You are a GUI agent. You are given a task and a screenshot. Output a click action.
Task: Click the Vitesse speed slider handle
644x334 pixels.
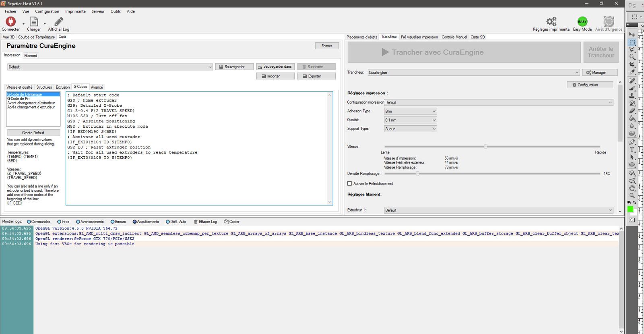485,147
